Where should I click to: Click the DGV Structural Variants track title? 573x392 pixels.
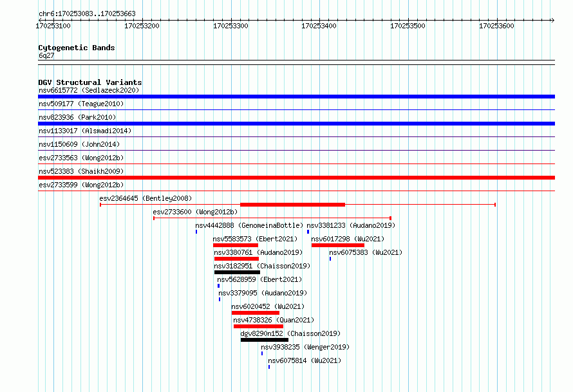point(90,82)
